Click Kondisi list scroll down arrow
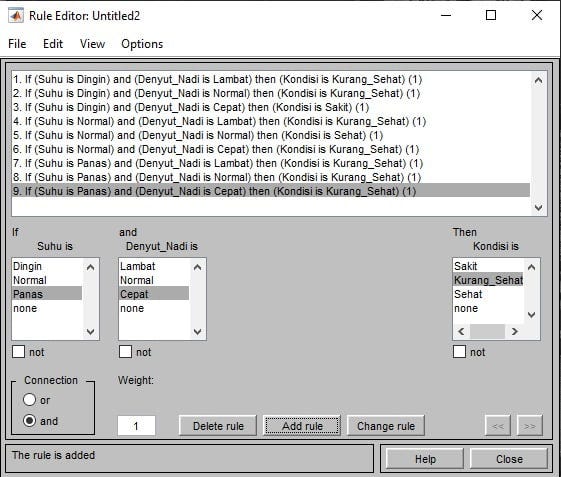 click(532, 315)
